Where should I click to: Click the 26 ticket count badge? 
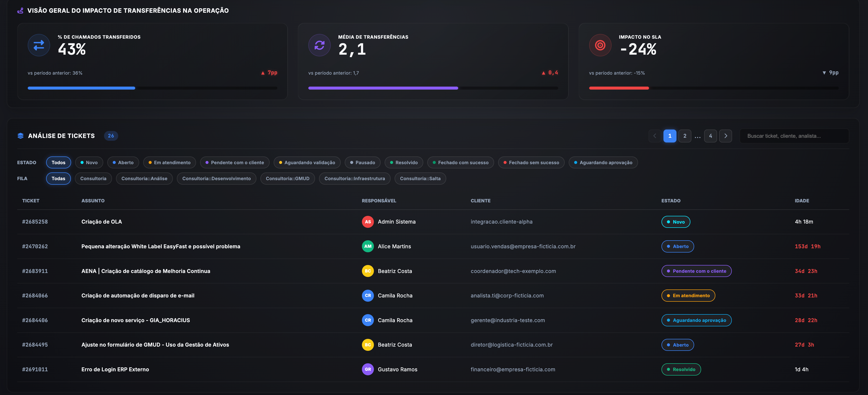pyautogui.click(x=111, y=136)
